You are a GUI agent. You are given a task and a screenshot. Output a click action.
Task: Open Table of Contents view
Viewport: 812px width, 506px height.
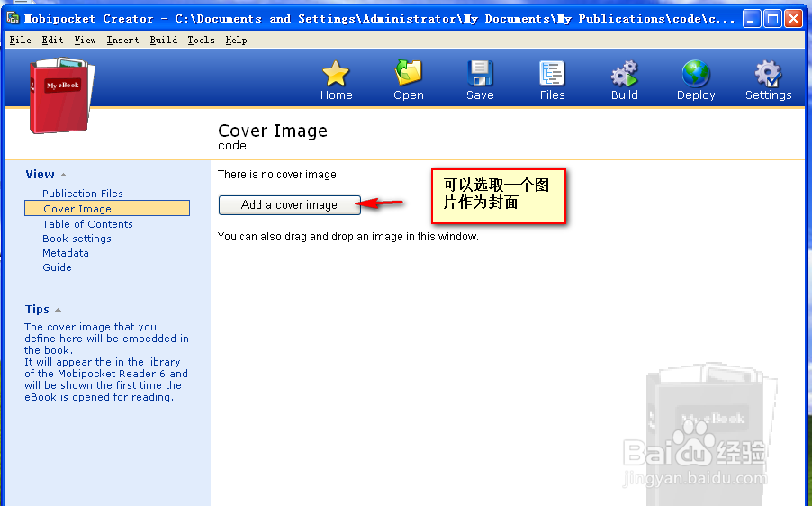[87, 223]
